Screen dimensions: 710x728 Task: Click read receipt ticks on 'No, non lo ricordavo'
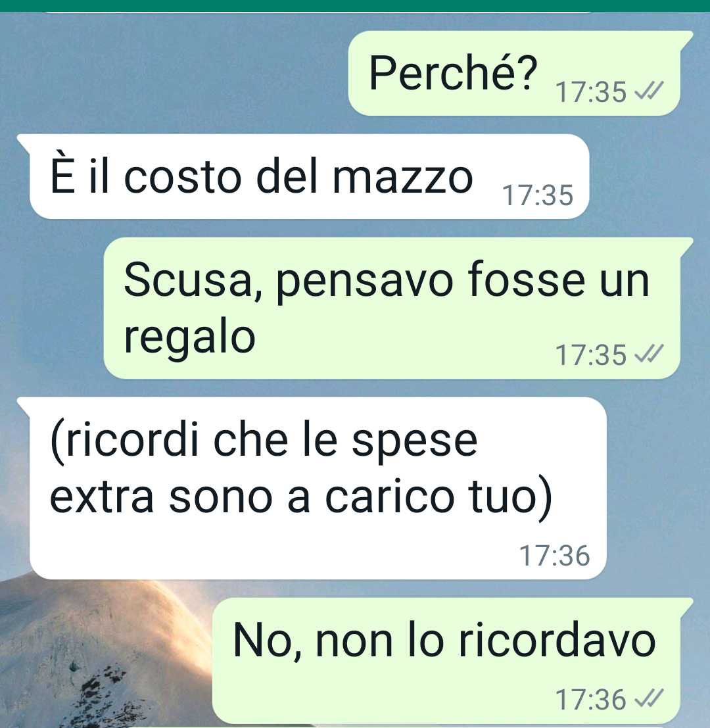click(650, 698)
